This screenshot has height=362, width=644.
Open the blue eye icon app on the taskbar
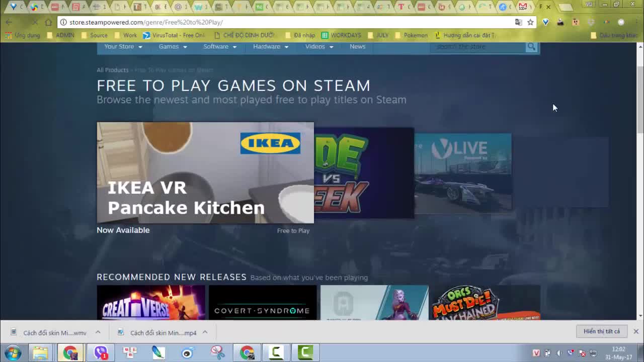187,353
